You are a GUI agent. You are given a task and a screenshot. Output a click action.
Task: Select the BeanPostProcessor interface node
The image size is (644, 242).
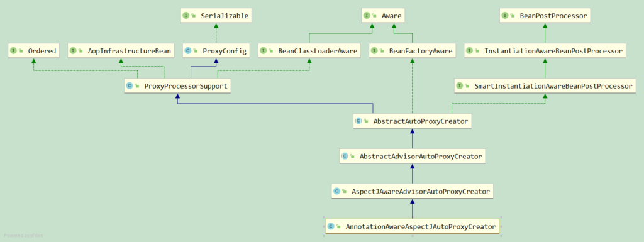pyautogui.click(x=545, y=16)
